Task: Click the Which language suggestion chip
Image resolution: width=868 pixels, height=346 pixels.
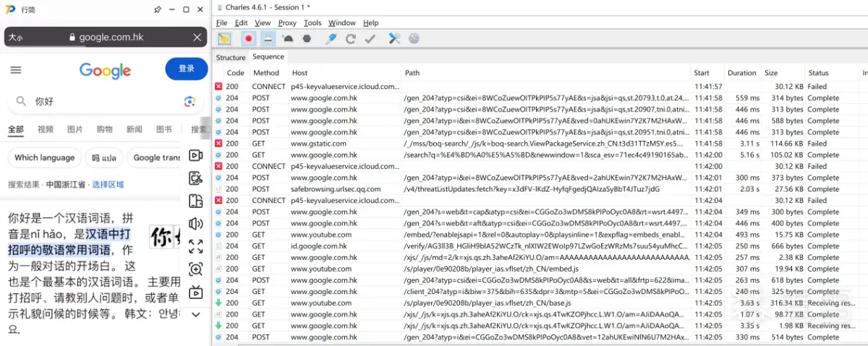Action: coord(45,157)
